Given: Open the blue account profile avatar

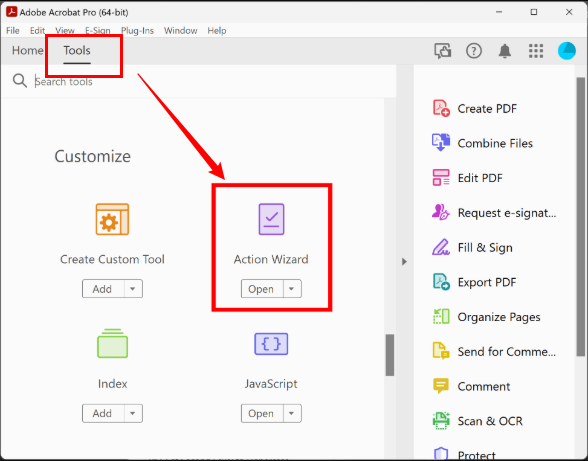Looking at the screenshot, I should pyautogui.click(x=567, y=51).
